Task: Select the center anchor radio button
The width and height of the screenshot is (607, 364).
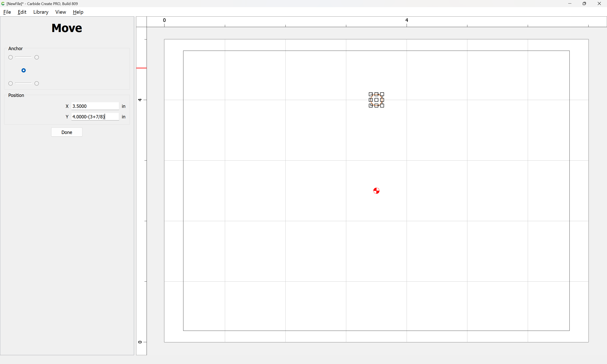Action: tap(24, 70)
